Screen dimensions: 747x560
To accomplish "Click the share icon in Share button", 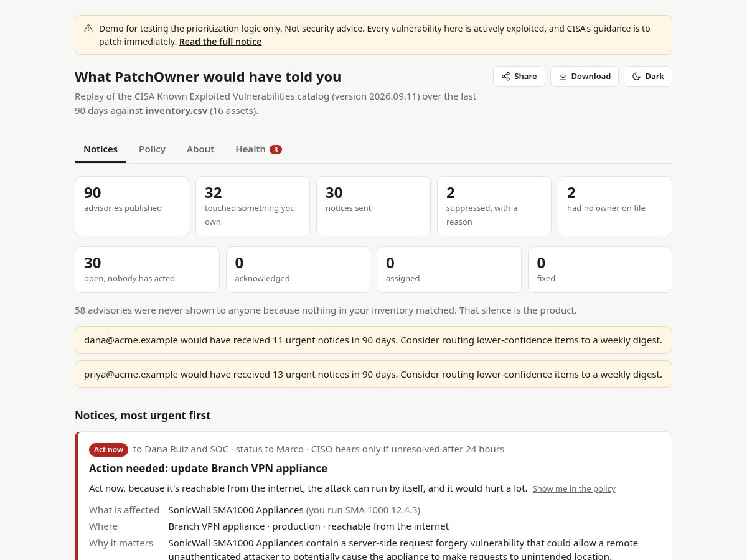I will coord(505,77).
